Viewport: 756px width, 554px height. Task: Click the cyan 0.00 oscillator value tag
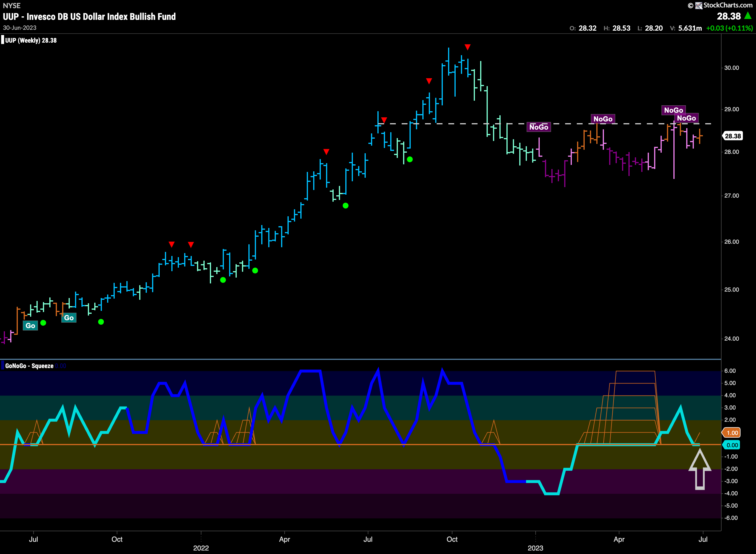(x=731, y=445)
